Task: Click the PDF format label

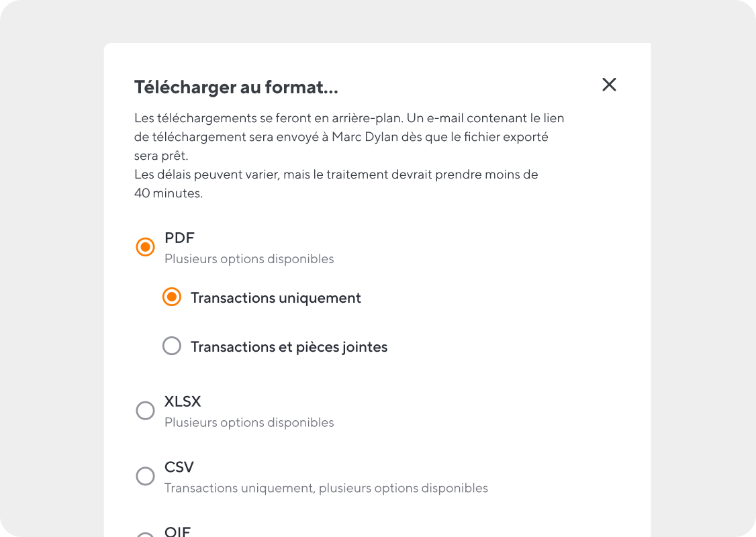Action: (179, 238)
